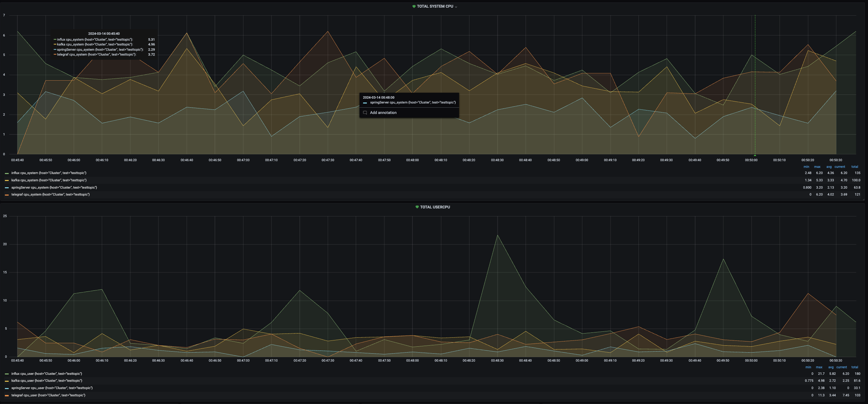Isolate telegraf cpu_user legend series
This screenshot has height=404, width=868.
point(48,395)
